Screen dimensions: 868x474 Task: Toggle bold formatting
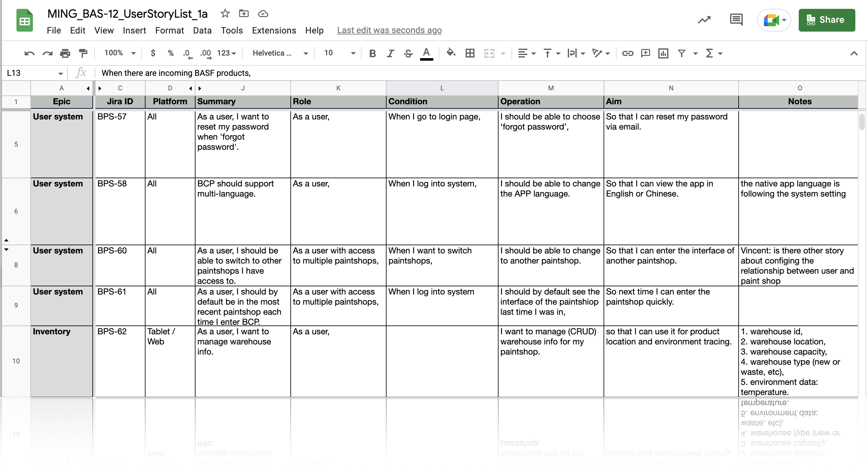click(372, 53)
